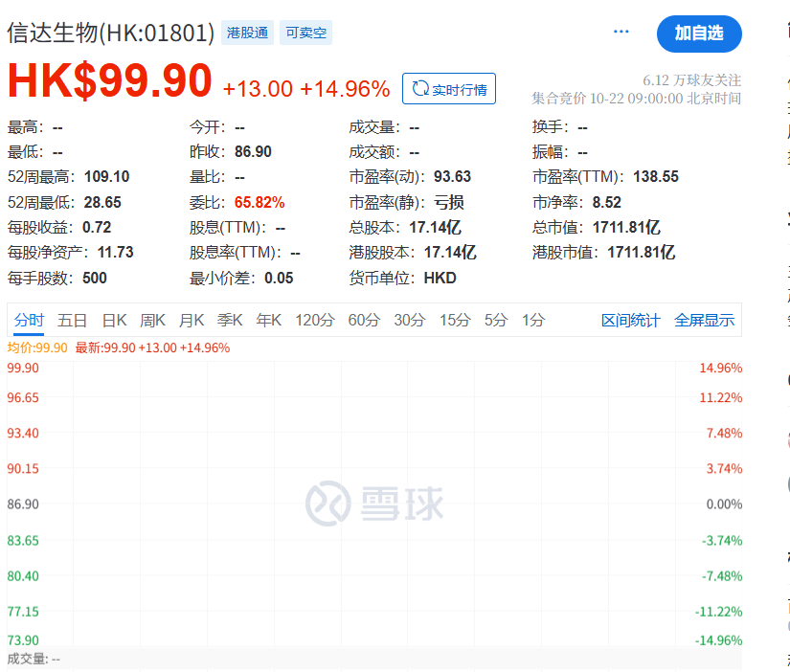Click the 总股本 value 17.14亿
790x672 pixels.
click(436, 228)
